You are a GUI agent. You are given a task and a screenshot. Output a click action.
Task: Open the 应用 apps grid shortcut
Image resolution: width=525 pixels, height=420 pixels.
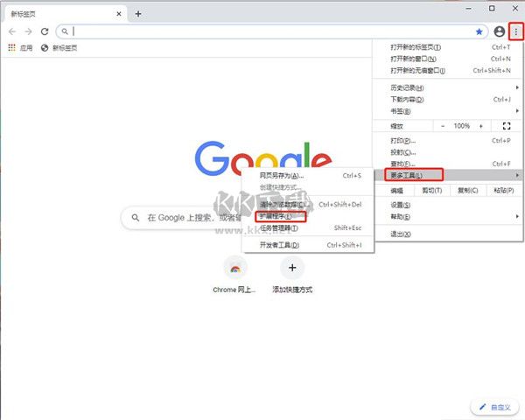tap(20, 48)
